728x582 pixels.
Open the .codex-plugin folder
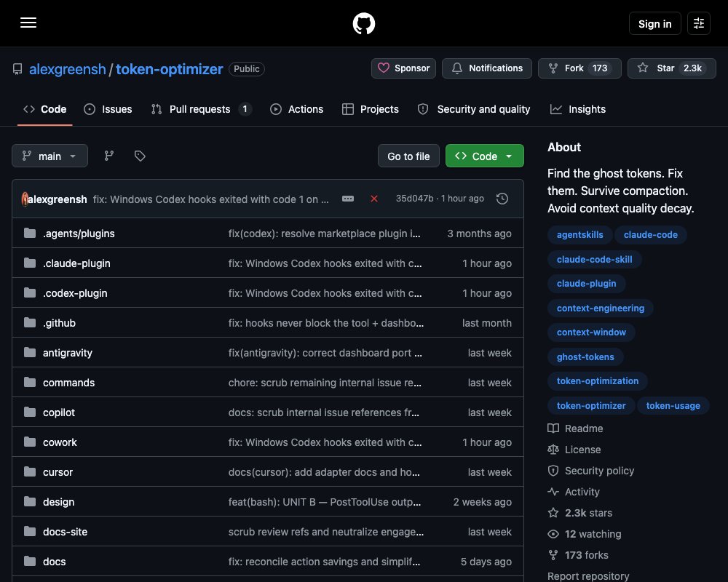[75, 293]
